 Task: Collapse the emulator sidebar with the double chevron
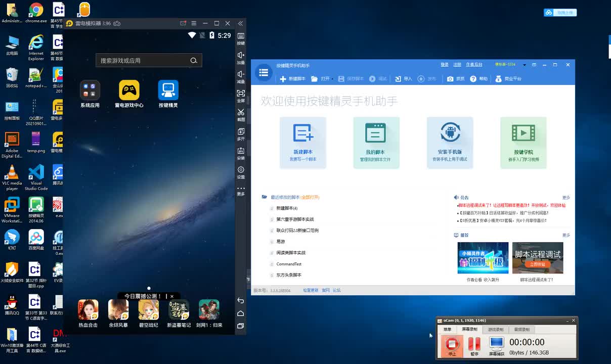click(241, 23)
